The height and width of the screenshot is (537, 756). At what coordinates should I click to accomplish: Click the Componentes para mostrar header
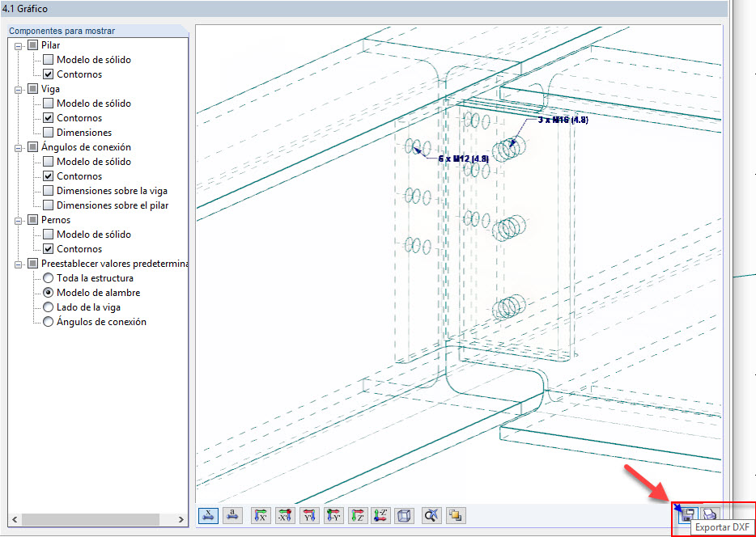coord(62,31)
